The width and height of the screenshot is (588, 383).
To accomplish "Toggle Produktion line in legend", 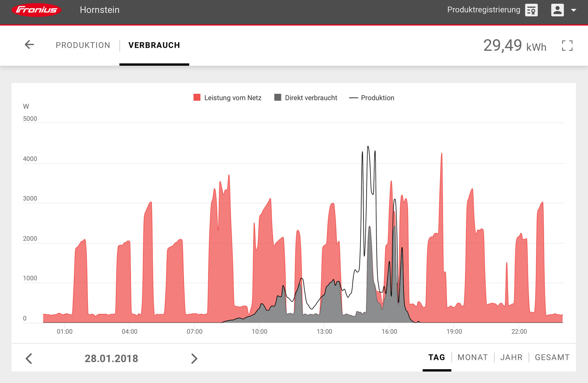I will (371, 98).
